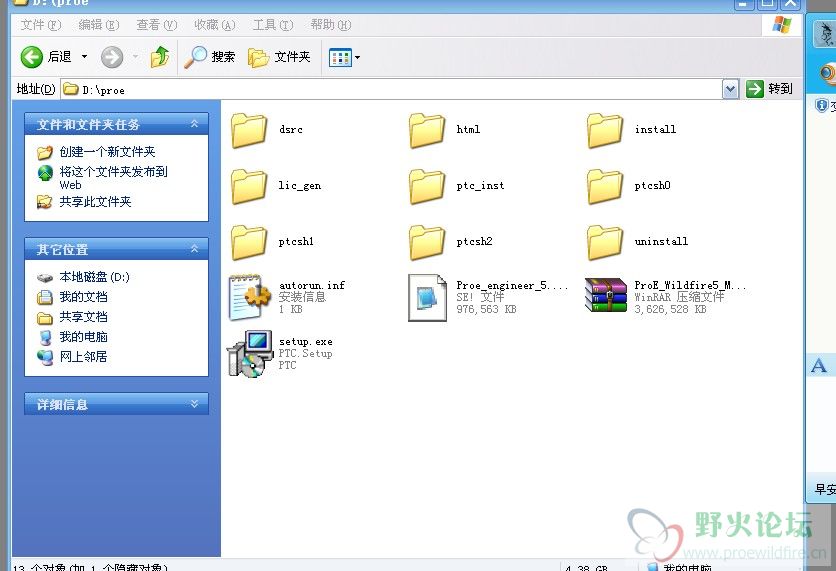Click the create-new-folder icon in tasks panel
836x571 pixels.
coord(45,152)
